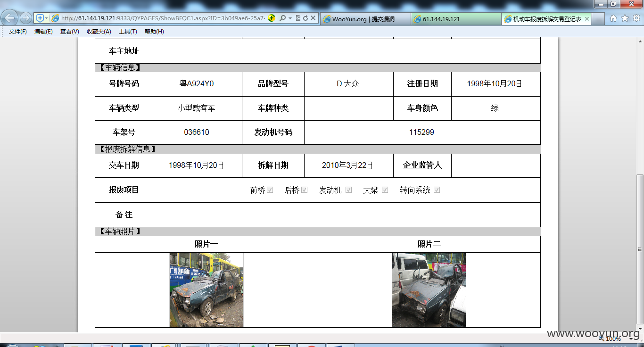The height and width of the screenshot is (347, 644).
Task: Click the green plus shield icon in address bar
Action: point(272,18)
